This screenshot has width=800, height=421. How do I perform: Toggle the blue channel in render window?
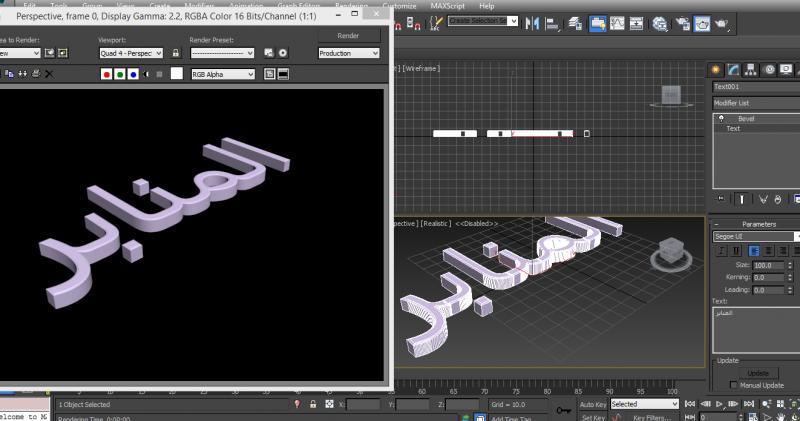pyautogui.click(x=133, y=75)
